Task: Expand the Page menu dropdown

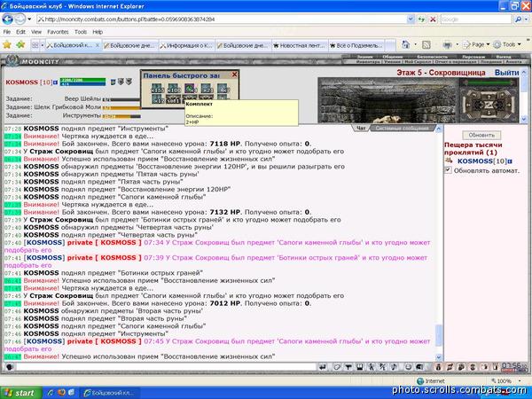Action: pyautogui.click(x=489, y=44)
